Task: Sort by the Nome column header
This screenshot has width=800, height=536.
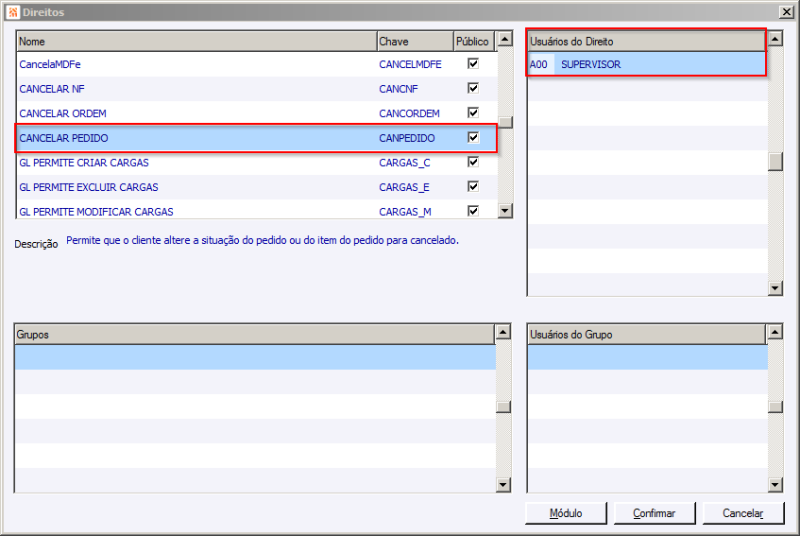Action: pyautogui.click(x=197, y=41)
